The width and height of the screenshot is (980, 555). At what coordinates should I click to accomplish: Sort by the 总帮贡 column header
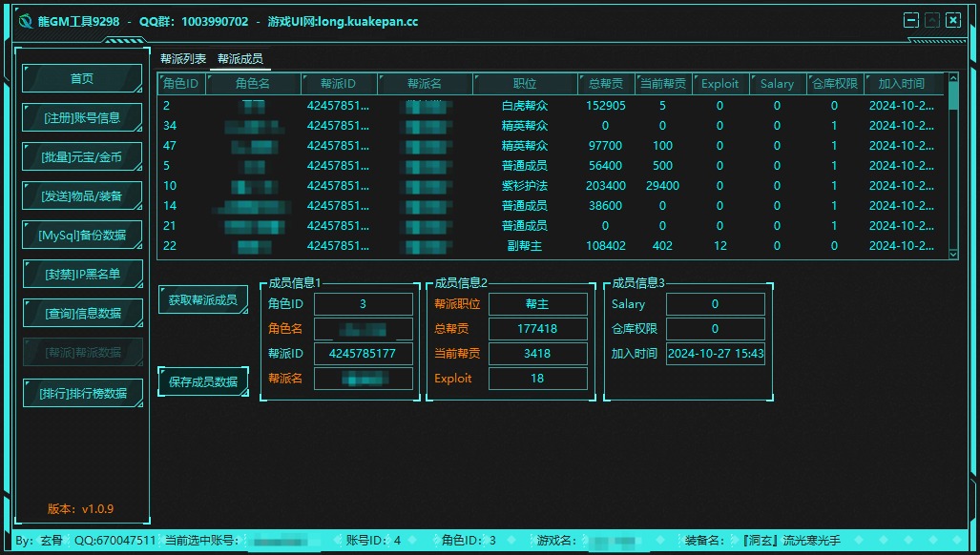point(606,84)
